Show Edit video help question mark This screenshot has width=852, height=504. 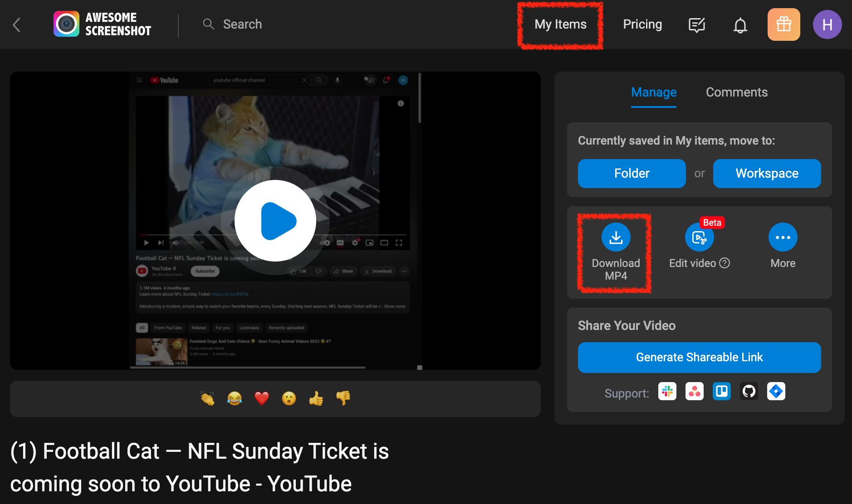725,263
